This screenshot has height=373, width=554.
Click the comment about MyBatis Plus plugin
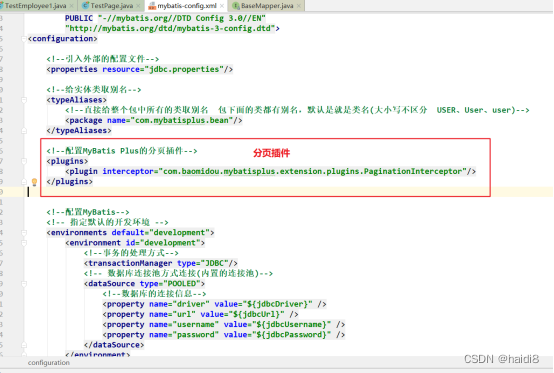(x=122, y=151)
